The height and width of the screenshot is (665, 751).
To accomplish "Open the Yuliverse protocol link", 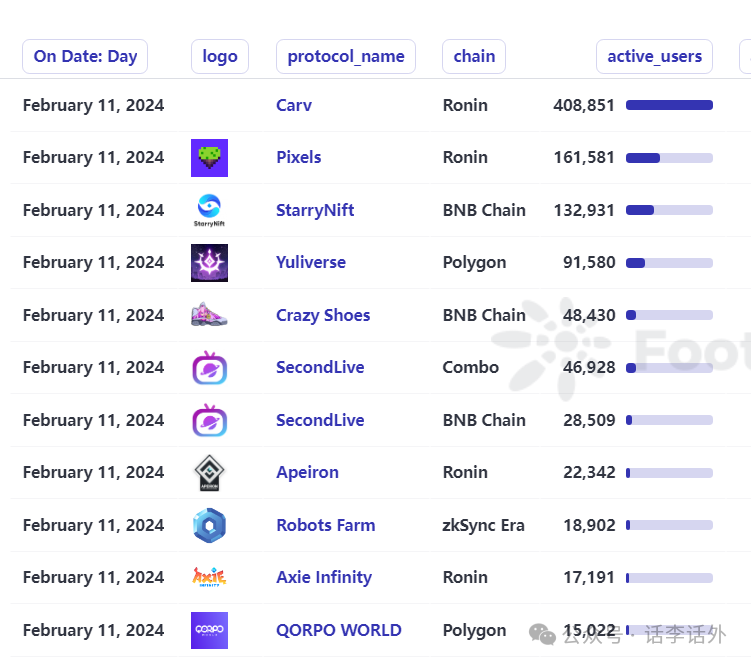I will [x=311, y=263].
